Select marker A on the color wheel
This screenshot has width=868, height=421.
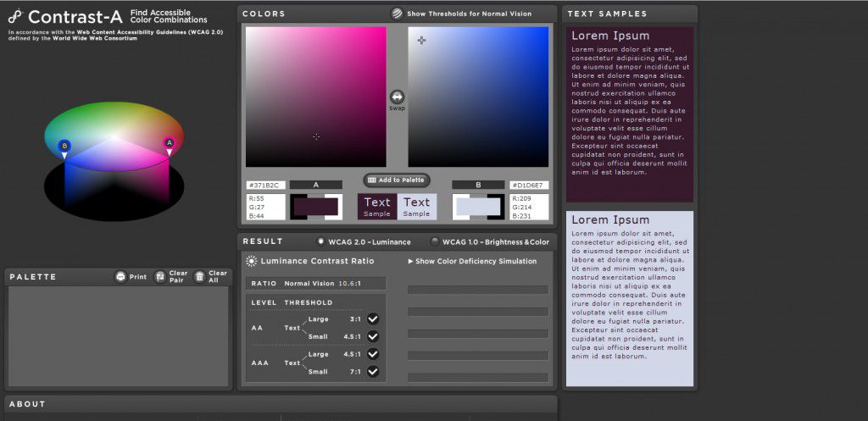click(x=169, y=145)
